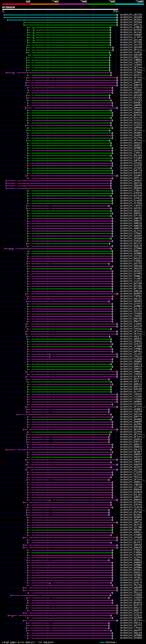Pick the UniRef100_C5IW60 hit
The height and width of the screenshot is (644, 146).
click(131, 90)
